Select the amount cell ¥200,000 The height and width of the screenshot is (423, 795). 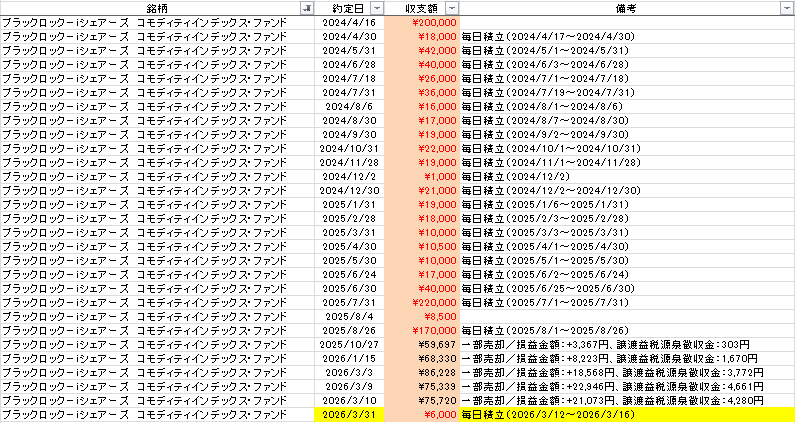421,22
